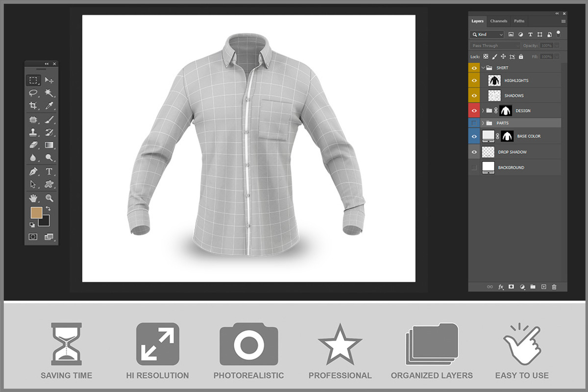Add a layer mask from panel footer
This screenshot has height=392, width=588.
(511, 287)
